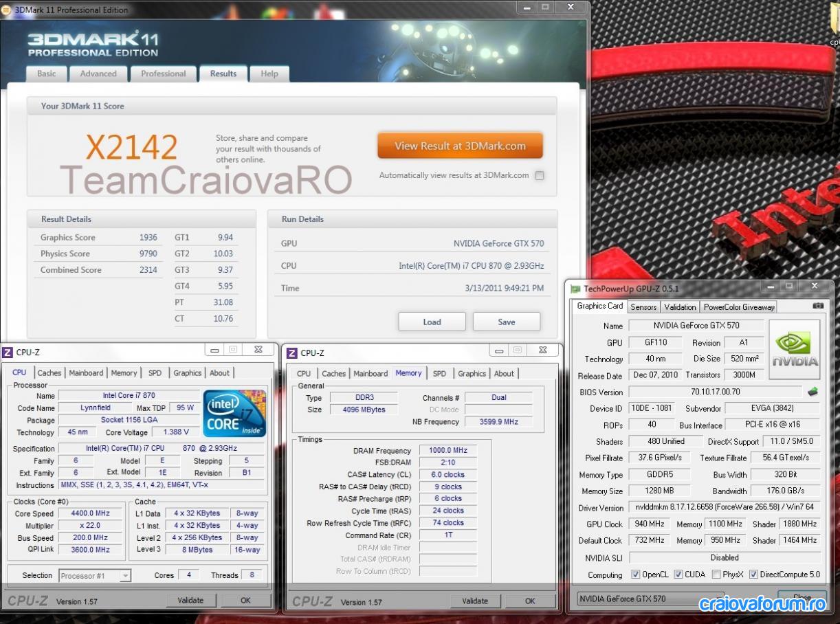
Task: Open SPD tab in the memory CPU-Z window
Action: click(x=440, y=374)
